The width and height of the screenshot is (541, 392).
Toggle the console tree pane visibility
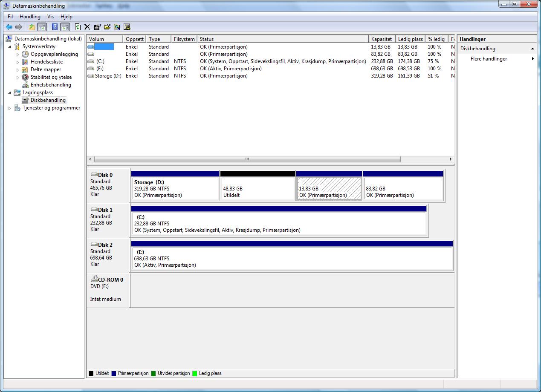pyautogui.click(x=42, y=27)
